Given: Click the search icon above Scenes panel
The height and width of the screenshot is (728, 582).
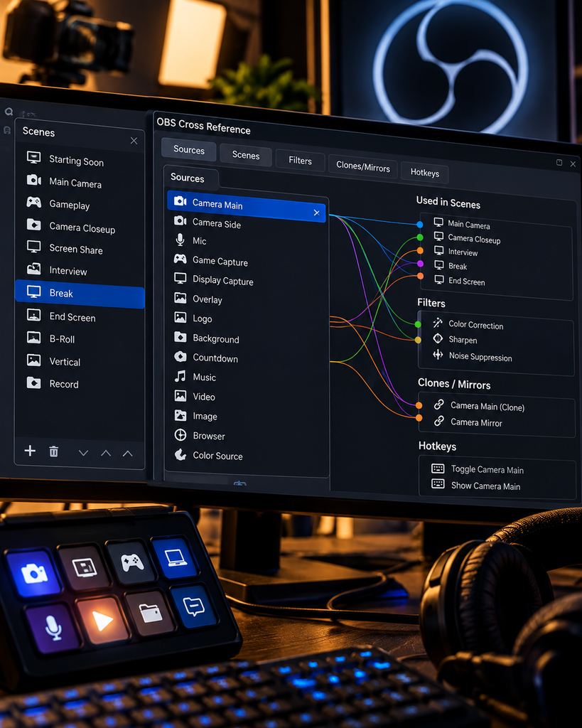Looking at the screenshot, I should 9,112.
